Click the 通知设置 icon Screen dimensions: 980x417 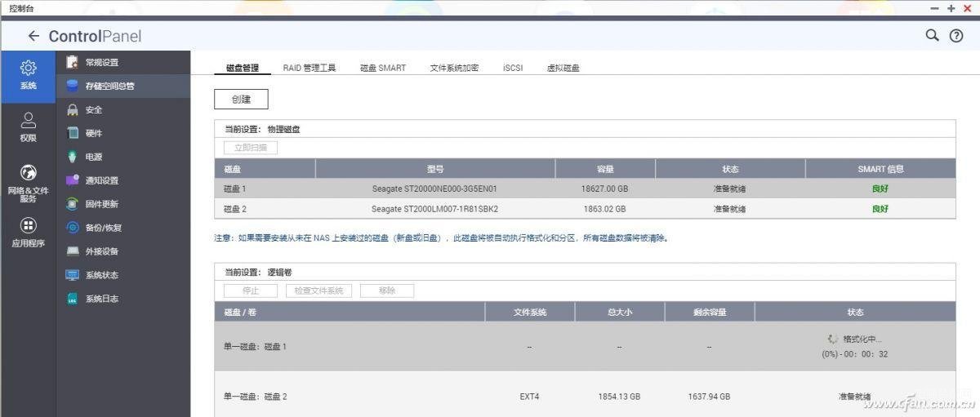pos(72,180)
